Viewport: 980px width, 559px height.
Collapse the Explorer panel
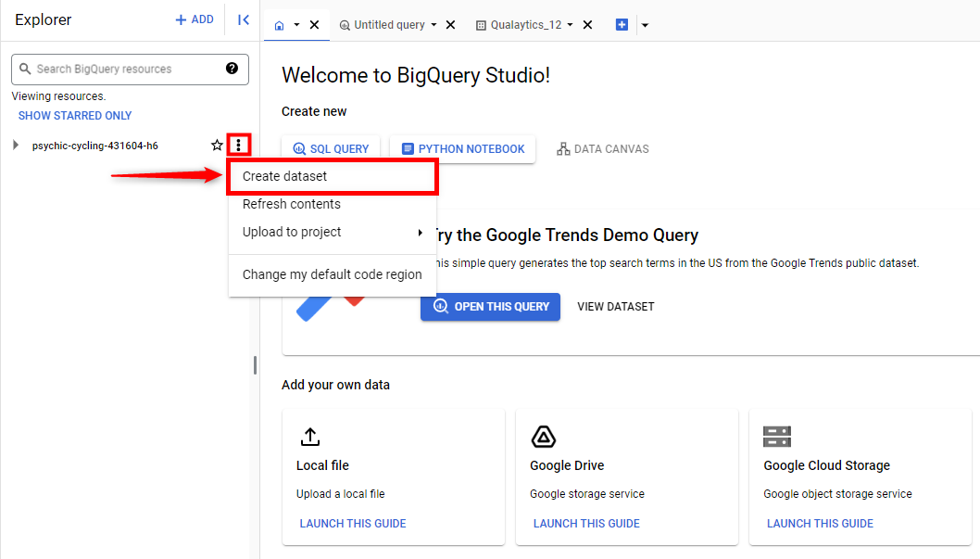244,19
